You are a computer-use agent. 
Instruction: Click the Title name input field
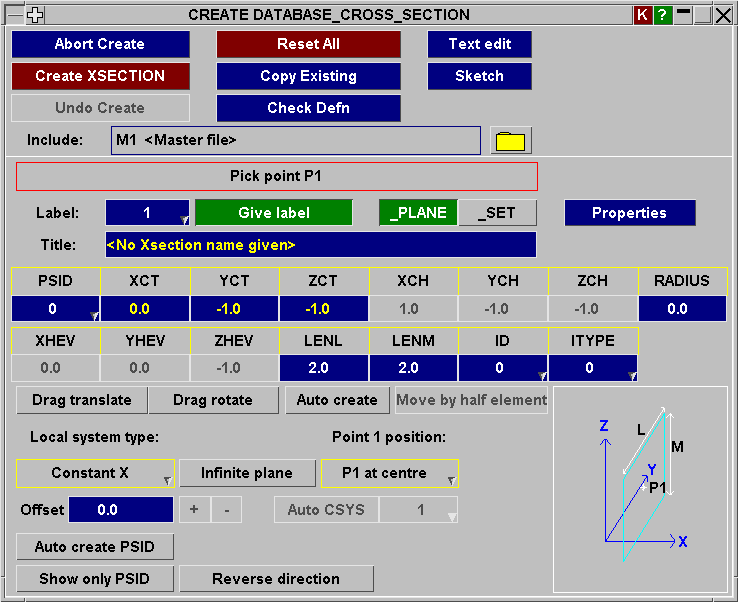[x=320, y=245]
